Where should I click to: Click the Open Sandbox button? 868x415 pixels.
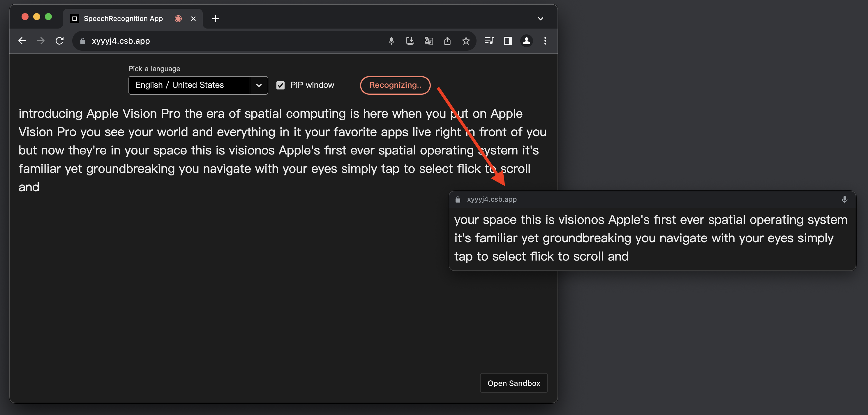[x=514, y=383]
